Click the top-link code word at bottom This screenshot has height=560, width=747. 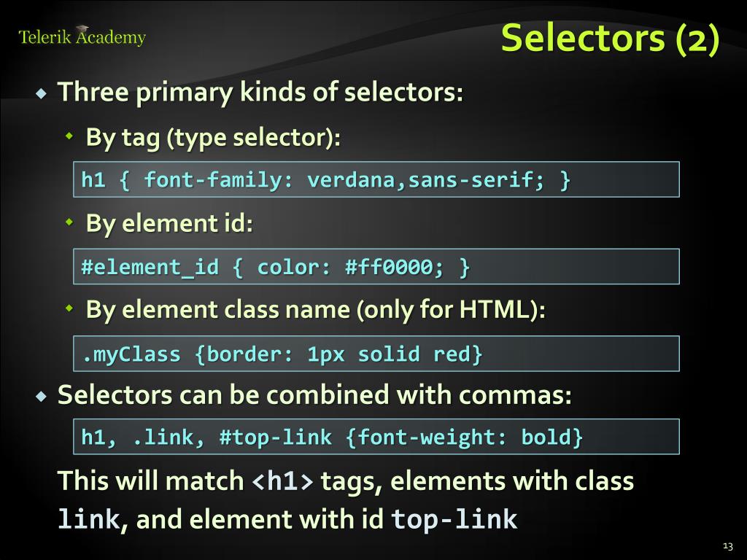454,519
